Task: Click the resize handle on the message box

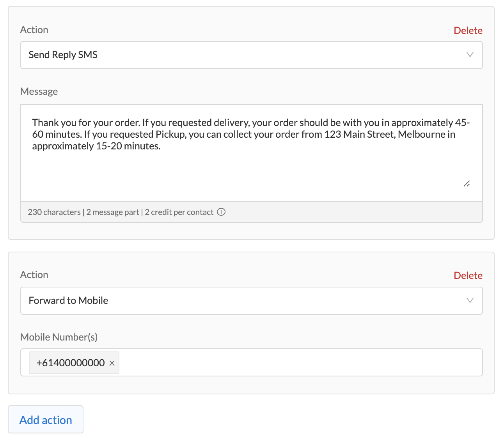Action: point(467,183)
